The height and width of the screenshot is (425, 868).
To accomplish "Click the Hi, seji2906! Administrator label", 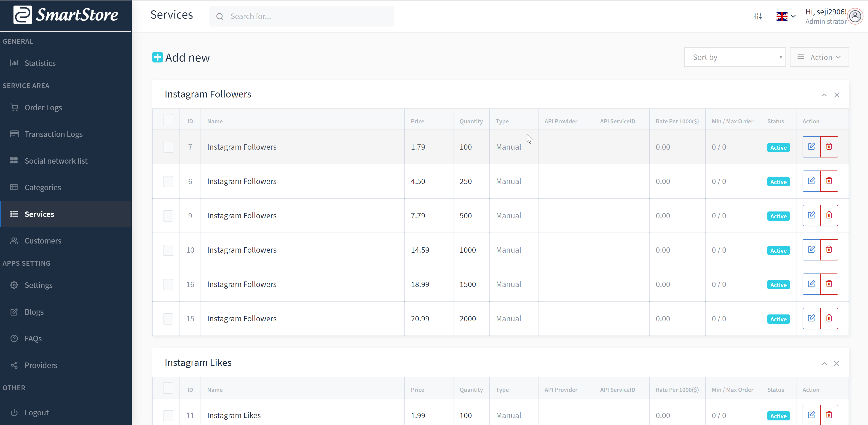I will click(826, 16).
